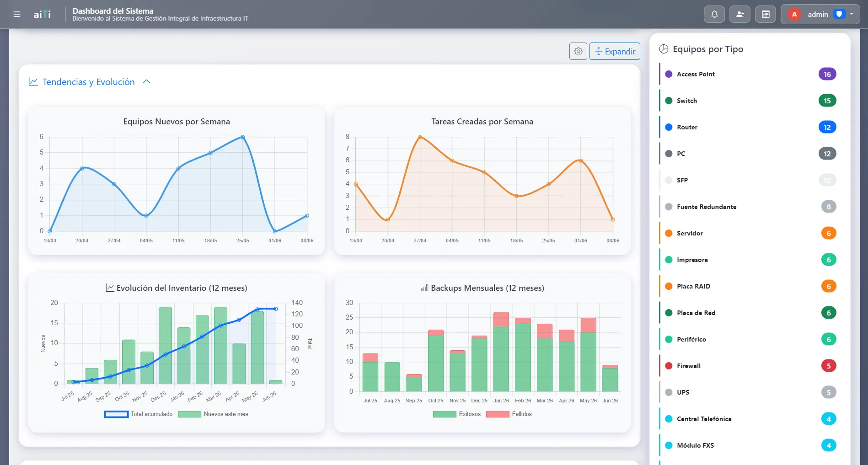
Task: Click the count badge 16 for Access Point
Action: point(827,74)
